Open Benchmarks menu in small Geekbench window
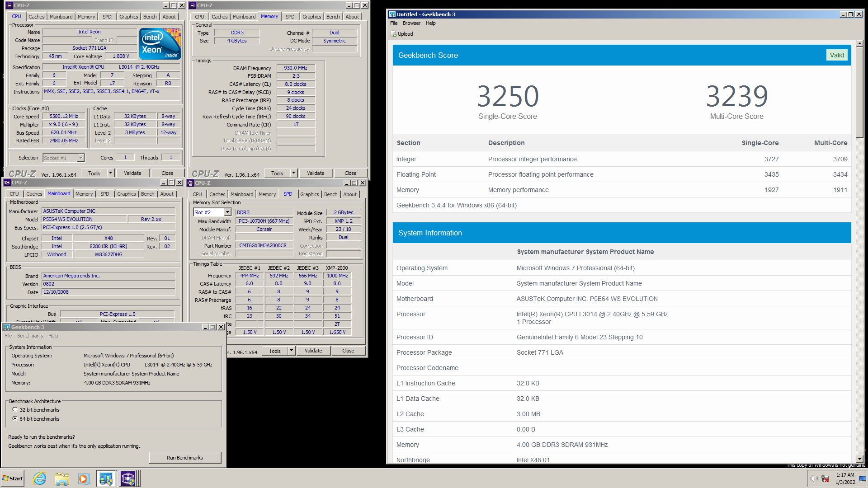 [x=30, y=336]
